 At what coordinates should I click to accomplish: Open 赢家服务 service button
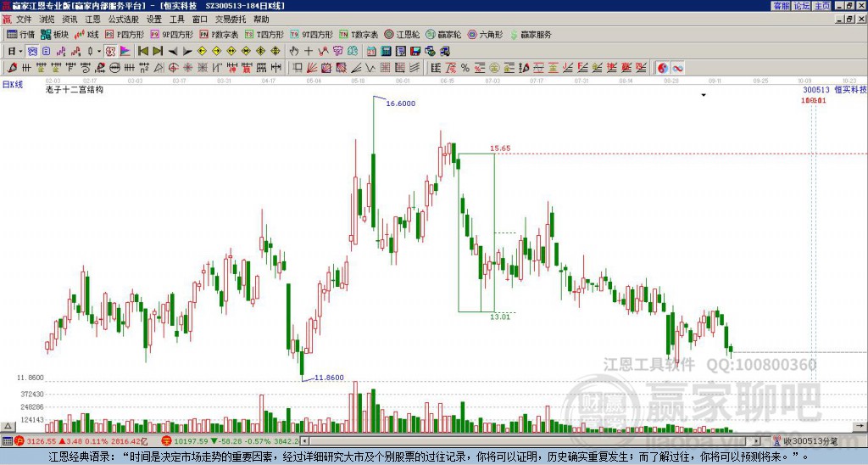[x=531, y=34]
